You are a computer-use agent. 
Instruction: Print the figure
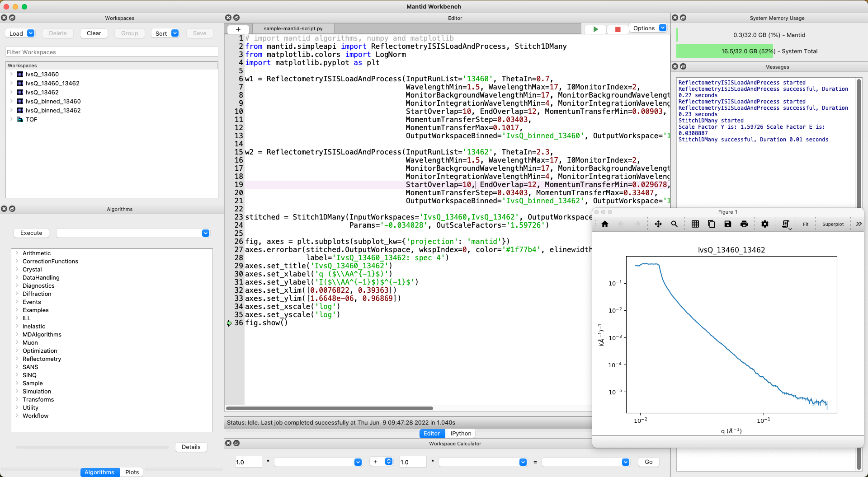pos(744,224)
